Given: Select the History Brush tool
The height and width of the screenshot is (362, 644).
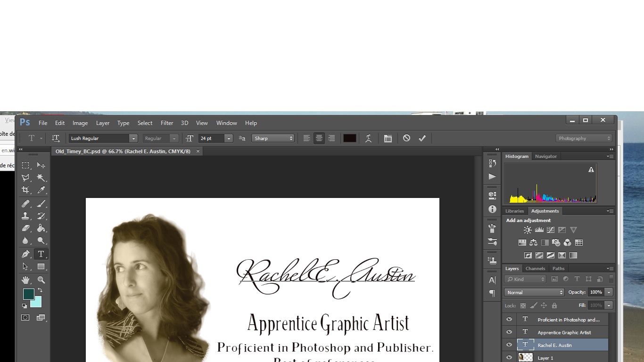Looking at the screenshot, I should pyautogui.click(x=41, y=216).
